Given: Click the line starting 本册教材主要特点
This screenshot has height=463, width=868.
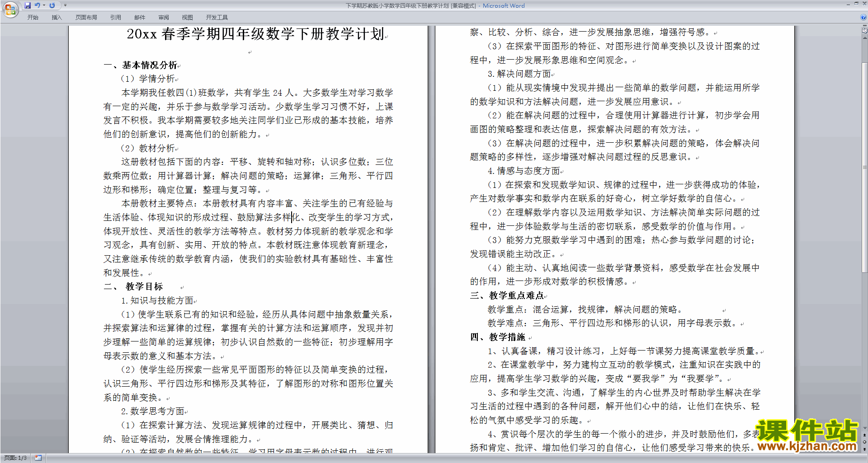Looking at the screenshot, I should [257, 203].
